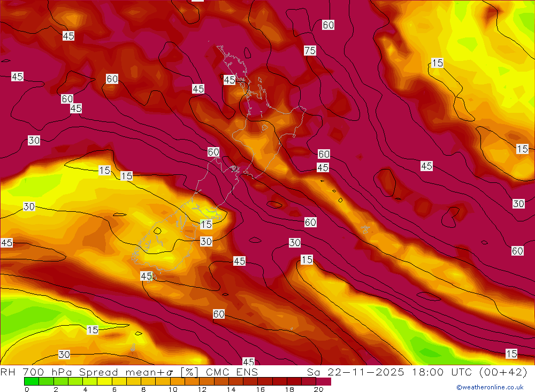Click the legend value 0
Viewport: 535px width, 392px height.
27,389
